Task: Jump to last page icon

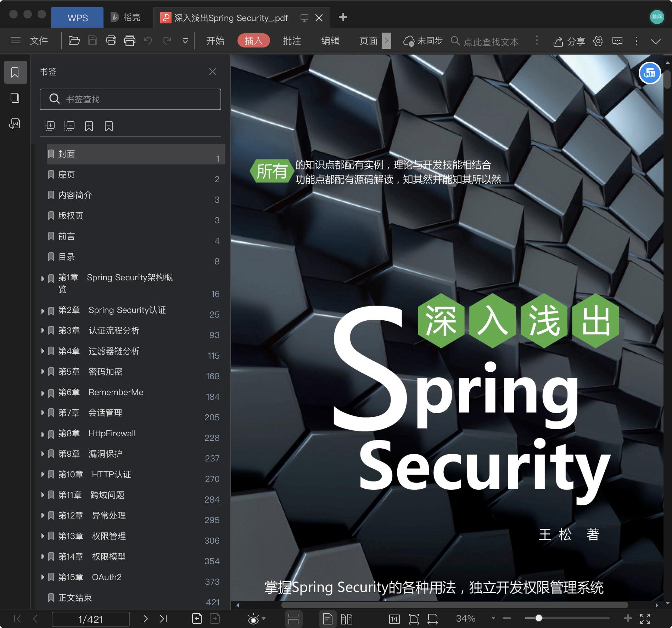Action: coord(163,619)
